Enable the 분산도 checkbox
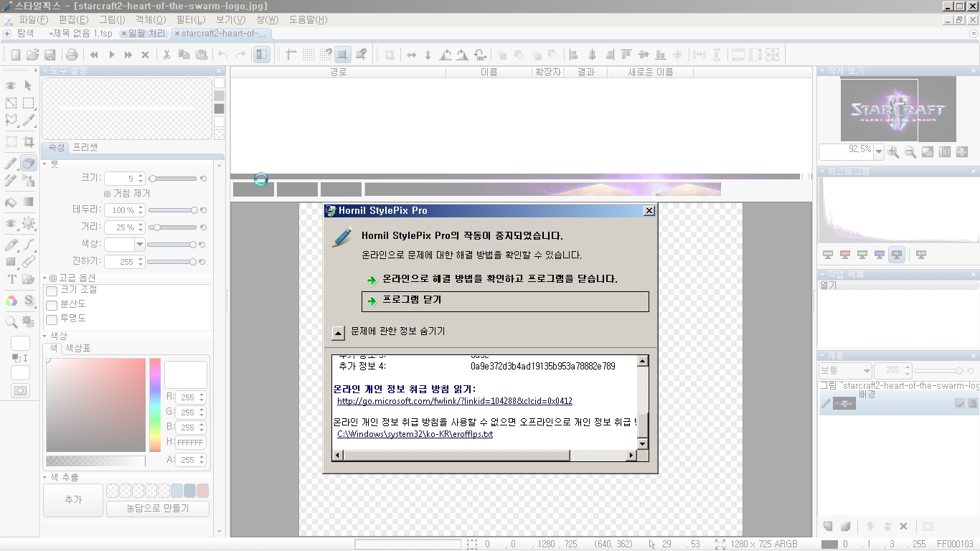 click(x=52, y=305)
